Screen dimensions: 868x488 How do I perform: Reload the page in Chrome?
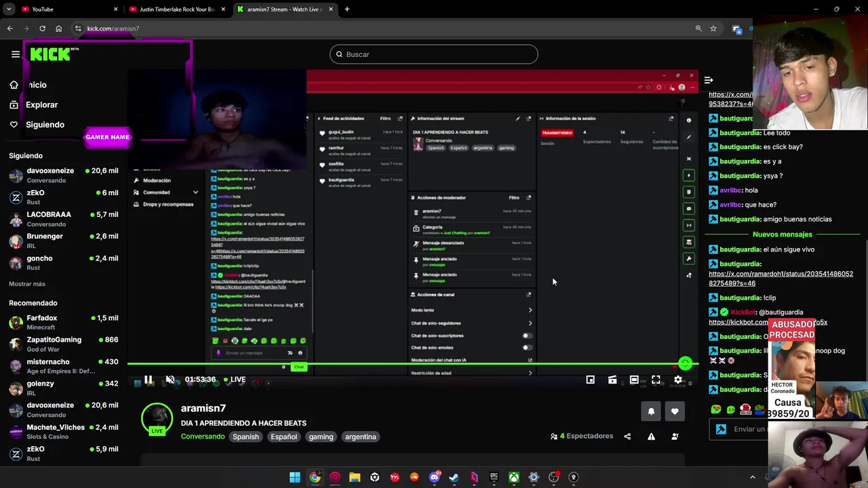[42, 28]
